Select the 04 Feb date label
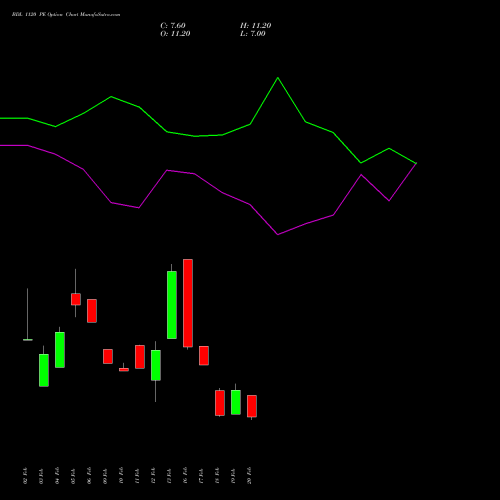 coord(57,476)
